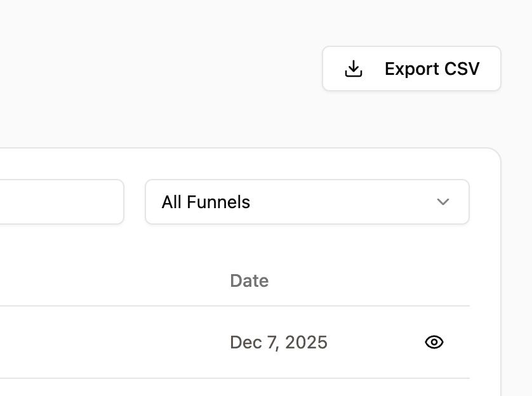Screen dimensions: 532x396
Task: Click inside the text box beside the funnel filter
Action: pyautogui.click(x=62, y=202)
